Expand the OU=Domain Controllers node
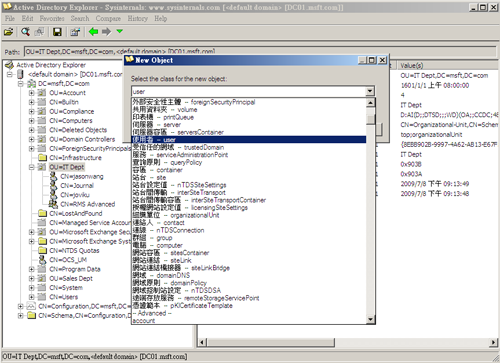500x363 pixels. coord(31,139)
